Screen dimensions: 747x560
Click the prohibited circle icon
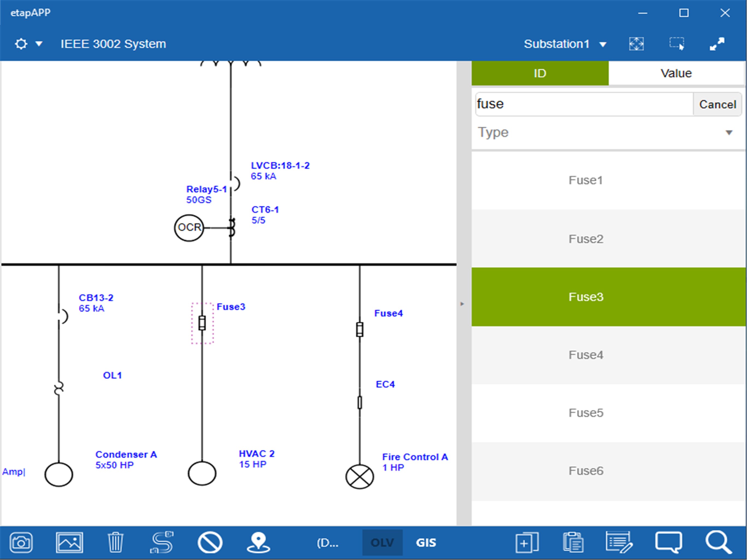coord(210,543)
